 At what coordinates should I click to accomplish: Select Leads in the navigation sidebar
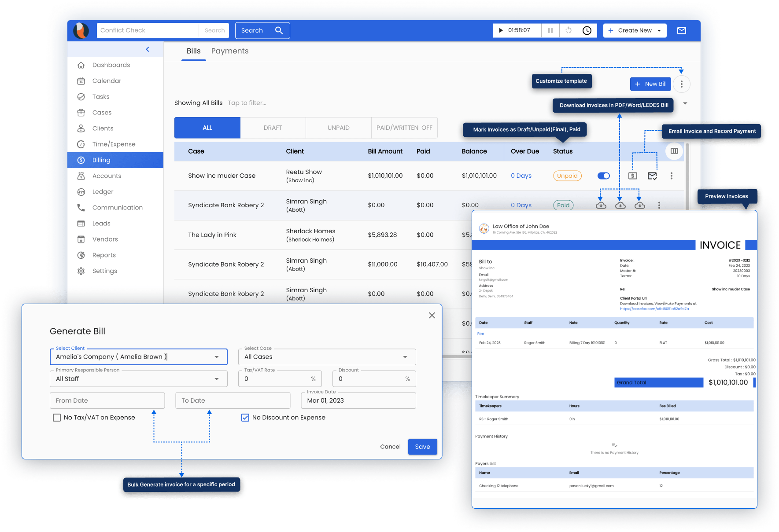pos(101,223)
